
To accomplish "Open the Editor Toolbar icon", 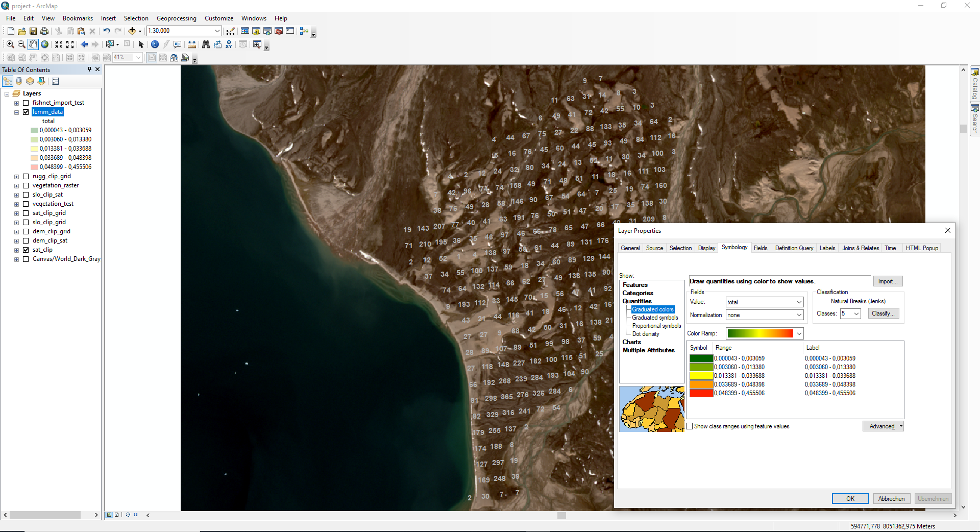I will coord(231,31).
